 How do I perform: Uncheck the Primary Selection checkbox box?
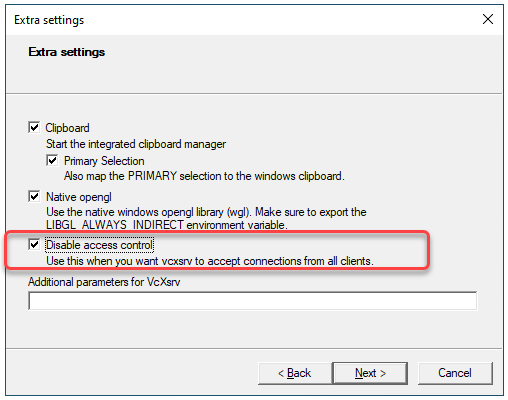52,160
